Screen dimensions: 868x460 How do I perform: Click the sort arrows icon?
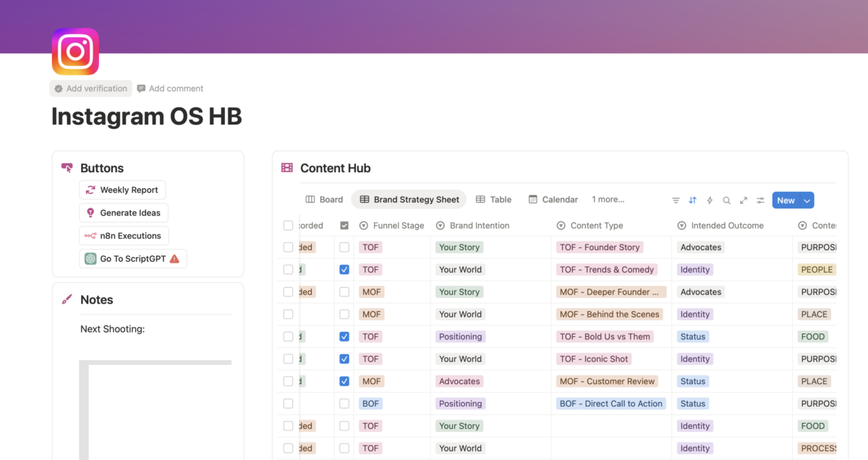[692, 200]
